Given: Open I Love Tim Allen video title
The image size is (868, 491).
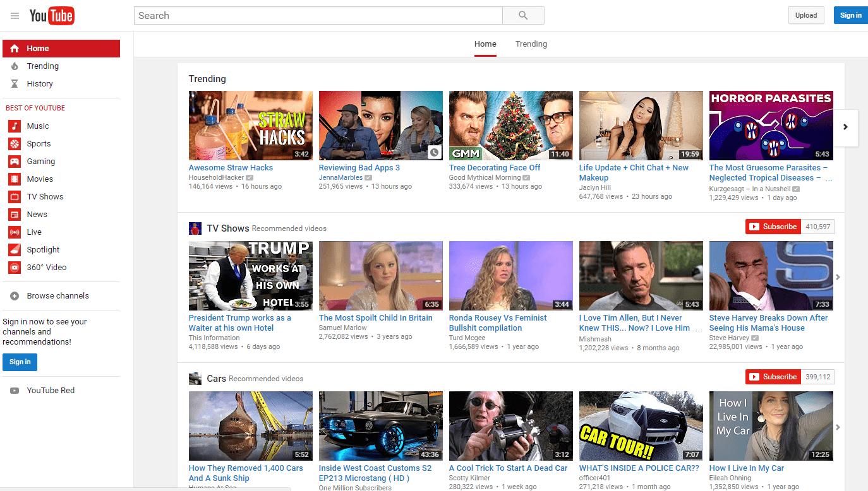Looking at the screenshot, I should tap(641, 323).
